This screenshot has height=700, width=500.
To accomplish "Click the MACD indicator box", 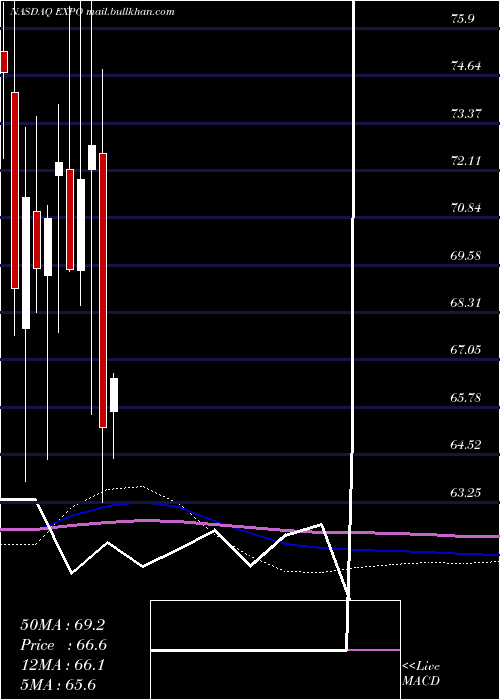I will click(275, 650).
